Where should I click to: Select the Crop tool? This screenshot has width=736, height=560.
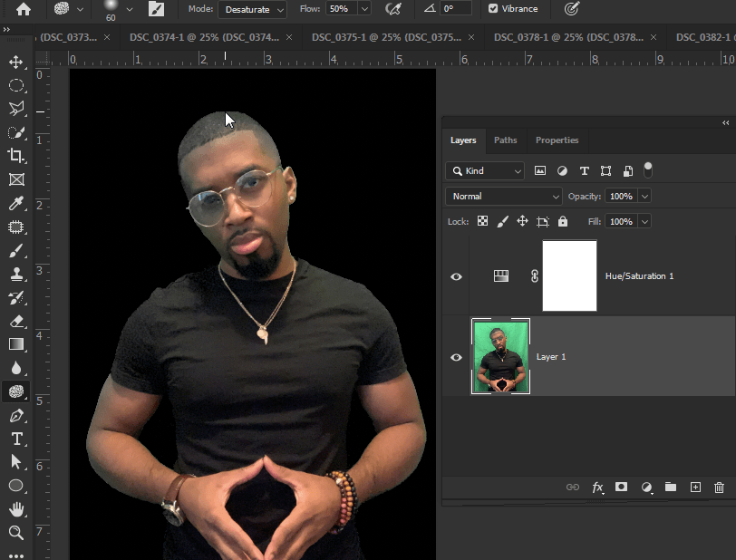click(16, 156)
